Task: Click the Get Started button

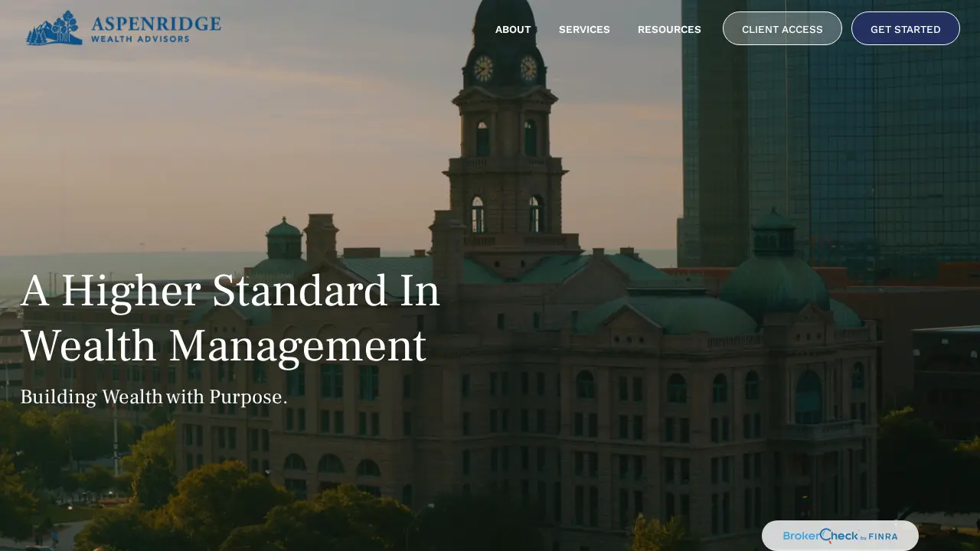Action: [x=906, y=28]
